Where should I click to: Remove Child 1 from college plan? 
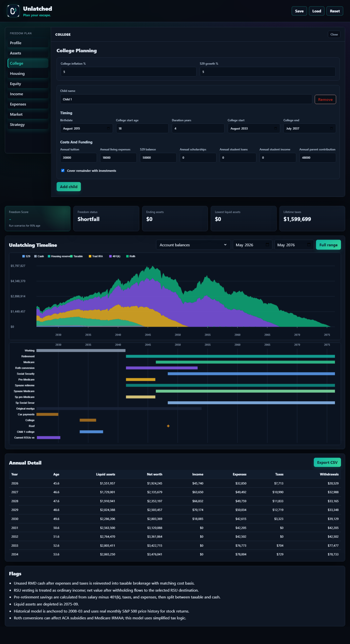coord(325,99)
